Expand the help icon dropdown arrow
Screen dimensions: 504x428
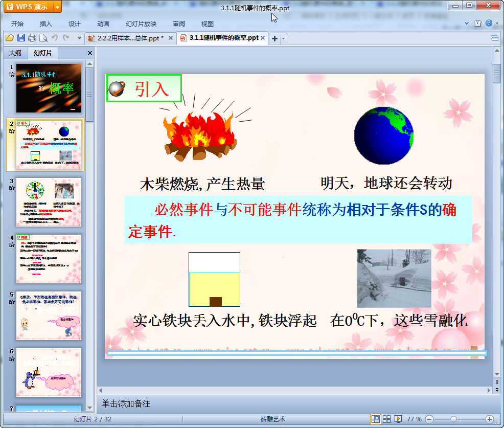(497, 23)
